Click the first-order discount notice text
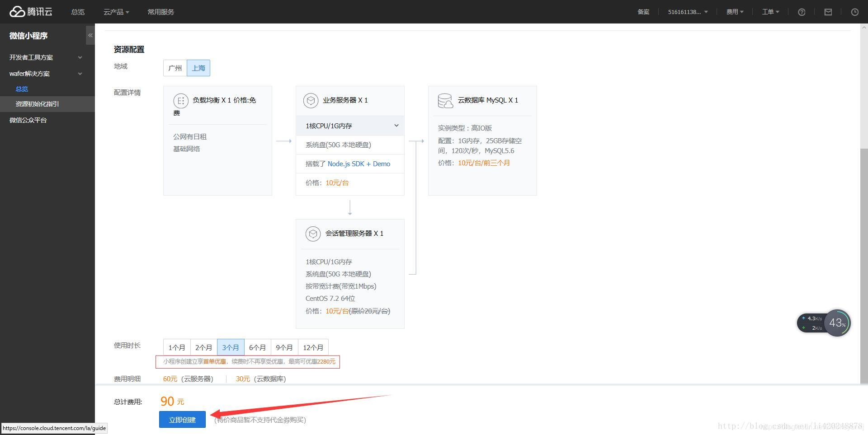Viewport: 868px width, 435px height. [249, 362]
